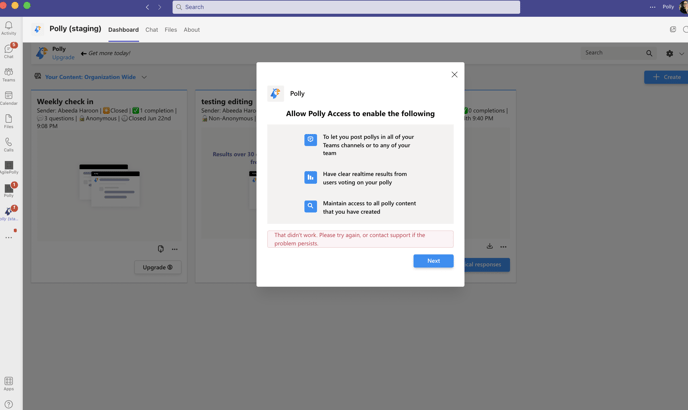This screenshot has width=688, height=410.
Task: Click the maintain access search icon
Action: point(311,206)
